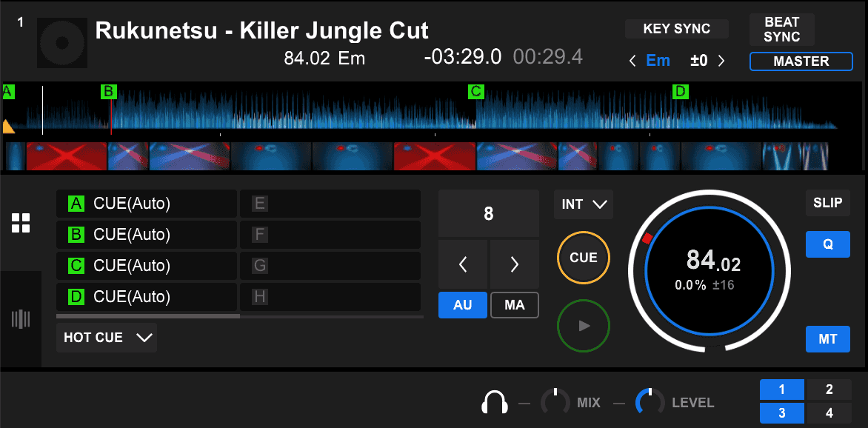Click the green play button
Screen dimensions: 868x428
coord(584,325)
